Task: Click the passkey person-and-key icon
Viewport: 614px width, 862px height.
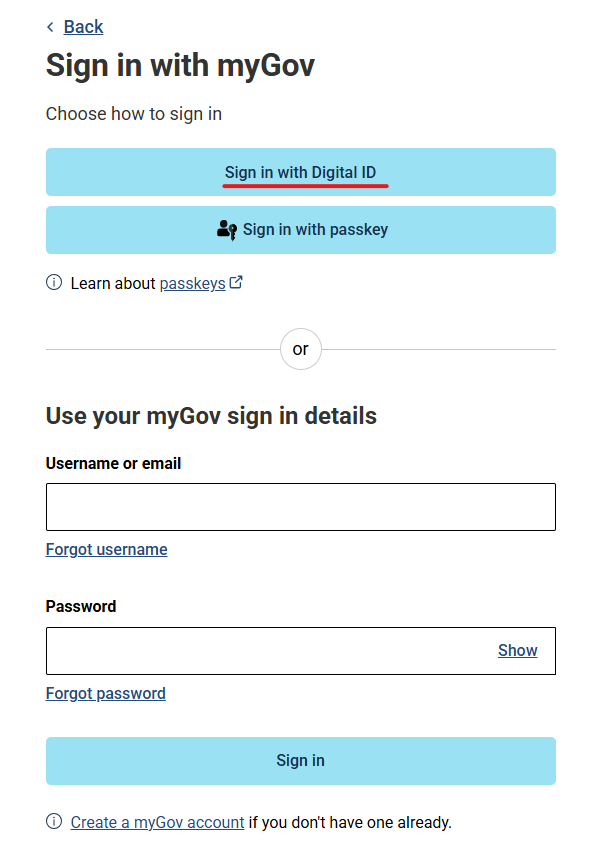Action: [x=226, y=229]
